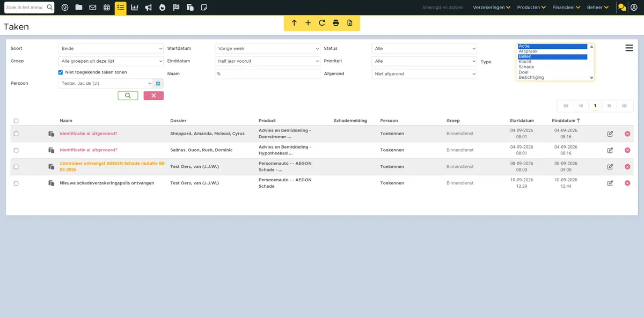Uncheck 'Niet toegekende taken tonen' checkbox
This screenshot has width=644, height=317.
pos(61,72)
